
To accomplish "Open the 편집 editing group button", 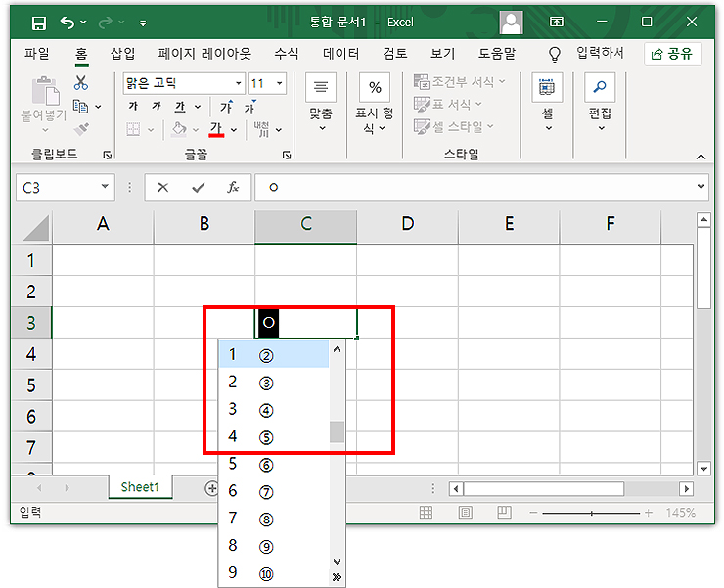I will click(x=600, y=103).
